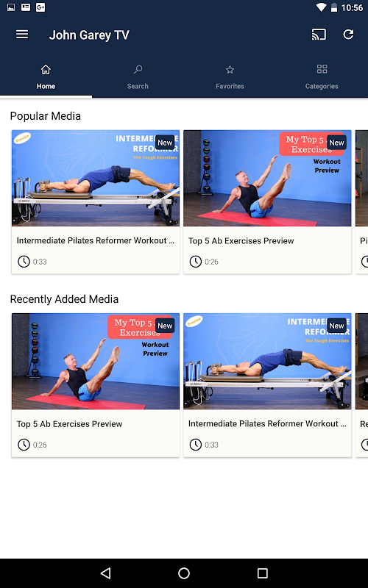Select the Home tab
Screen dimensions: 368x588
[46, 77]
